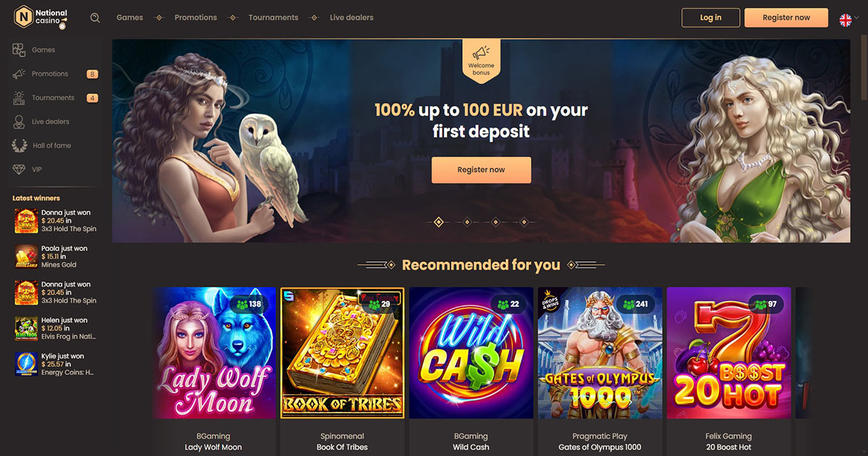Open the Lady Wolf Moon game thumbnail
This screenshot has width=868, height=456.
click(x=214, y=353)
